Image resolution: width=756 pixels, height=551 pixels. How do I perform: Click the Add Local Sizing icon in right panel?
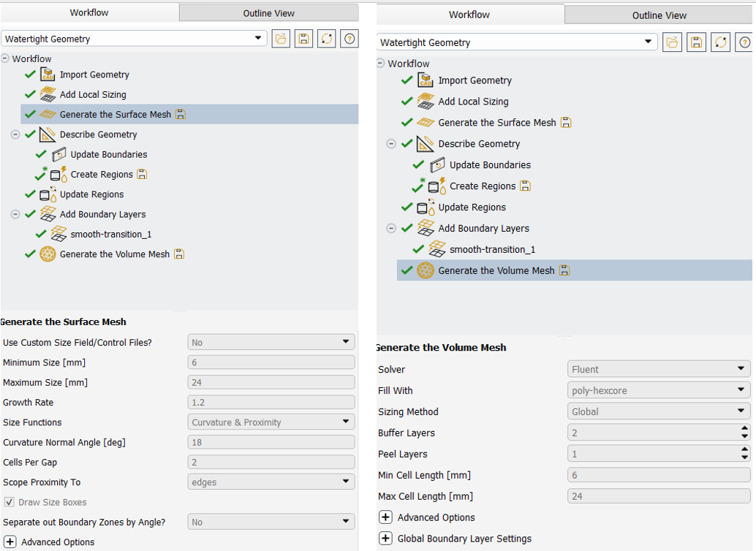pos(426,102)
